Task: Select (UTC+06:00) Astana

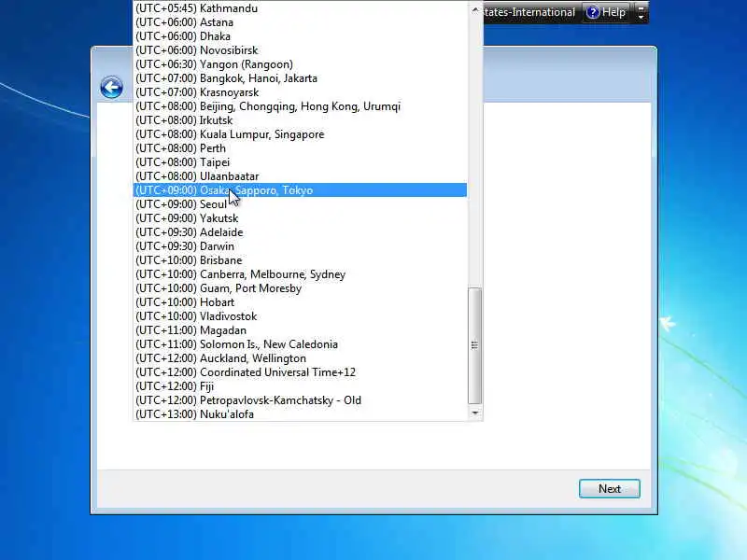Action: pyautogui.click(x=300, y=22)
